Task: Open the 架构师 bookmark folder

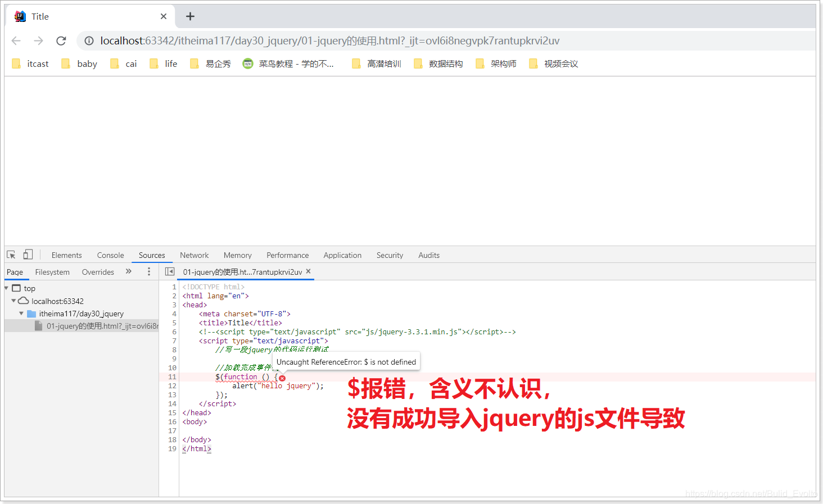Action: [x=496, y=63]
